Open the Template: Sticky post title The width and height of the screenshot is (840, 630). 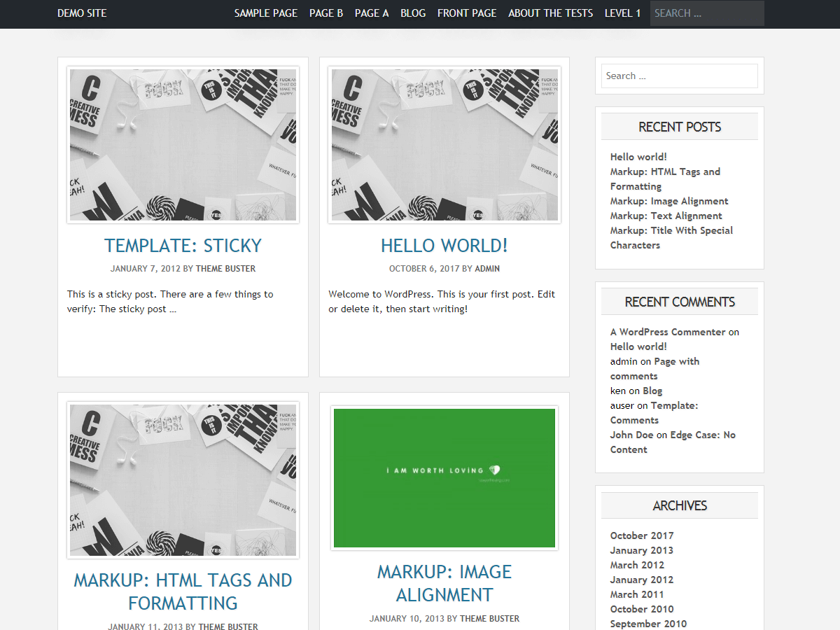coord(183,246)
